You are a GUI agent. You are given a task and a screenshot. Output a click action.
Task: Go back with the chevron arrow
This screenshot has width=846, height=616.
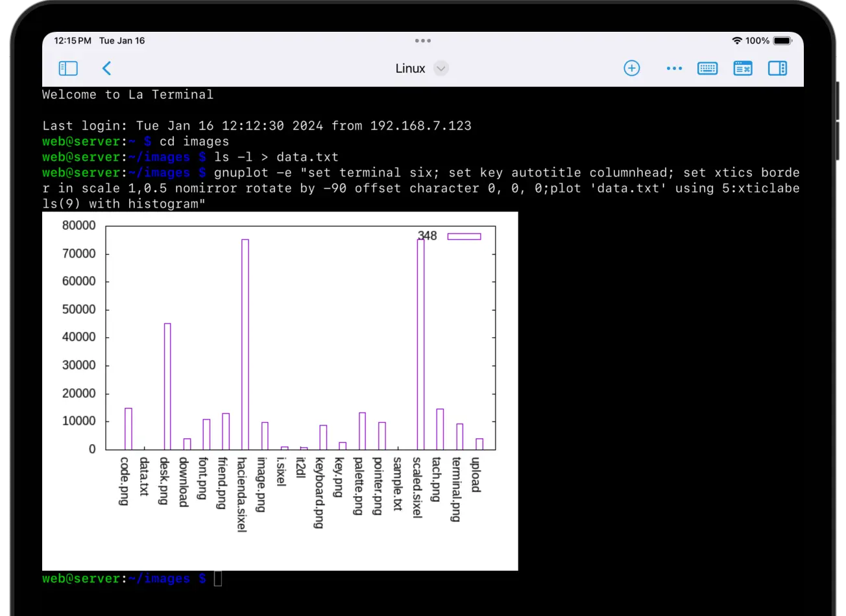pos(107,68)
